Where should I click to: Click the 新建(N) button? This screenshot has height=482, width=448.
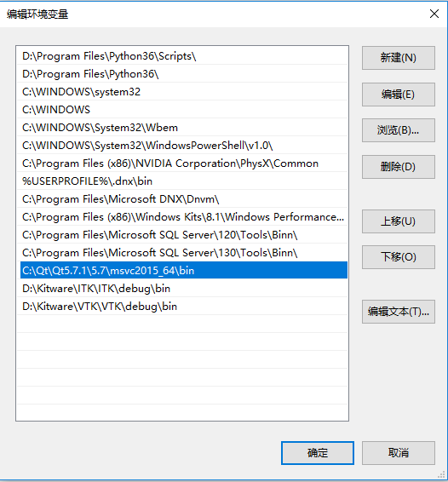click(399, 58)
